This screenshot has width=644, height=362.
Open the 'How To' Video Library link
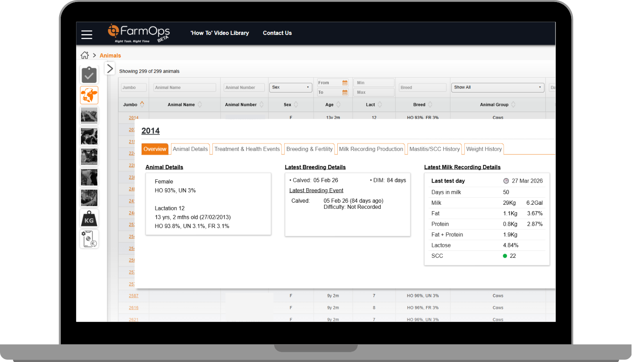(x=220, y=33)
